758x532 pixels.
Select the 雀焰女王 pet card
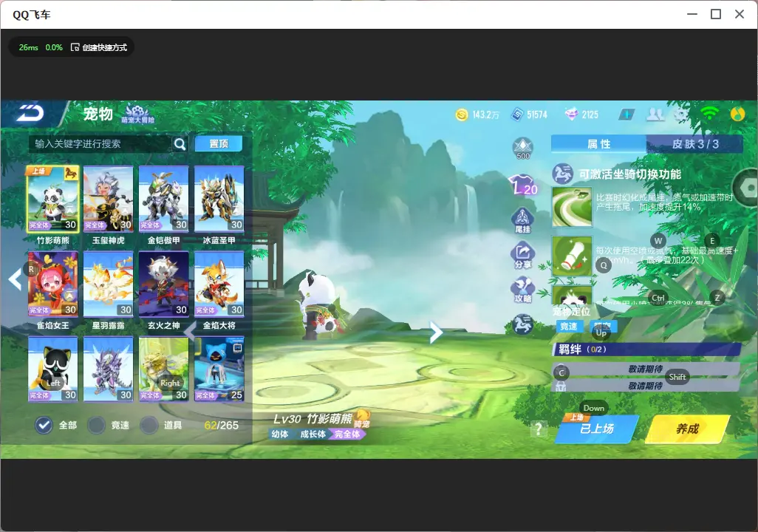[53, 284]
